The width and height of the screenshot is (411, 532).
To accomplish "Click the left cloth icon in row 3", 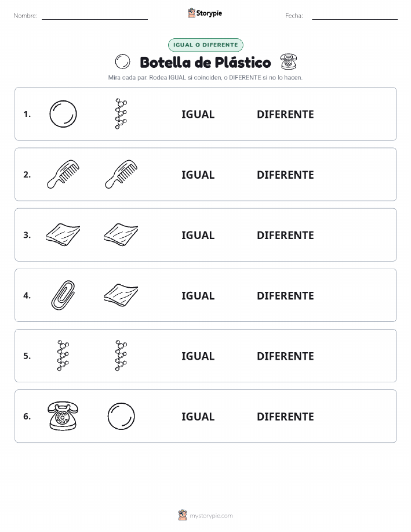I will [63, 235].
